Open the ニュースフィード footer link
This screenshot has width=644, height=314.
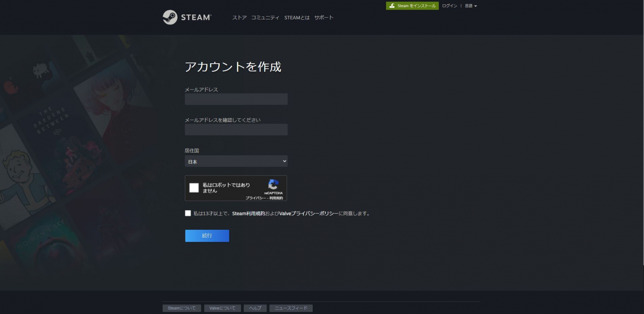pyautogui.click(x=291, y=308)
